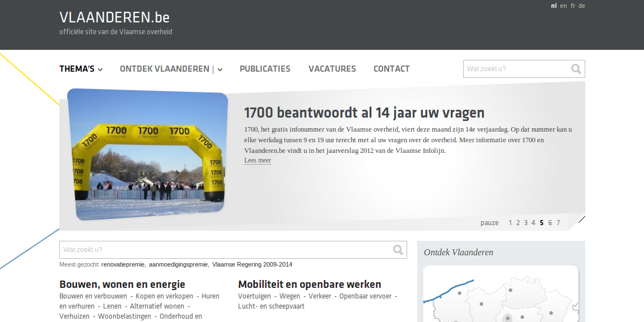Open headline '1700 beantwoordt al 14 jaar uw vragen'
This screenshot has width=644, height=322.
365,113
